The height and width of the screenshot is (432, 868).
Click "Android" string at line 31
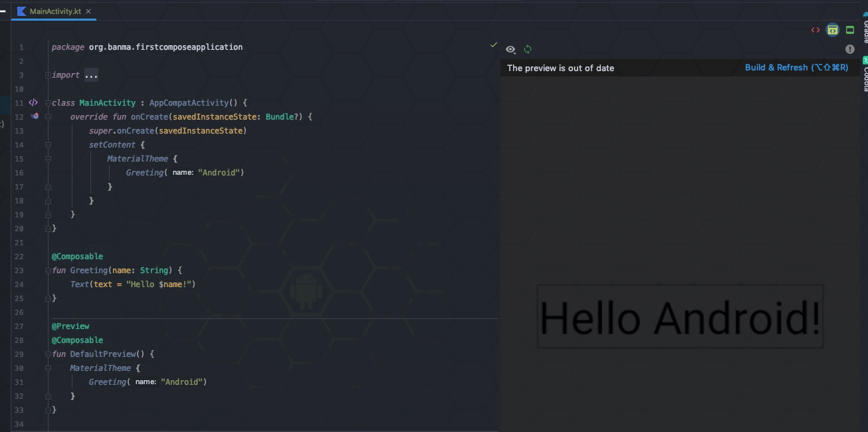pyautogui.click(x=181, y=382)
